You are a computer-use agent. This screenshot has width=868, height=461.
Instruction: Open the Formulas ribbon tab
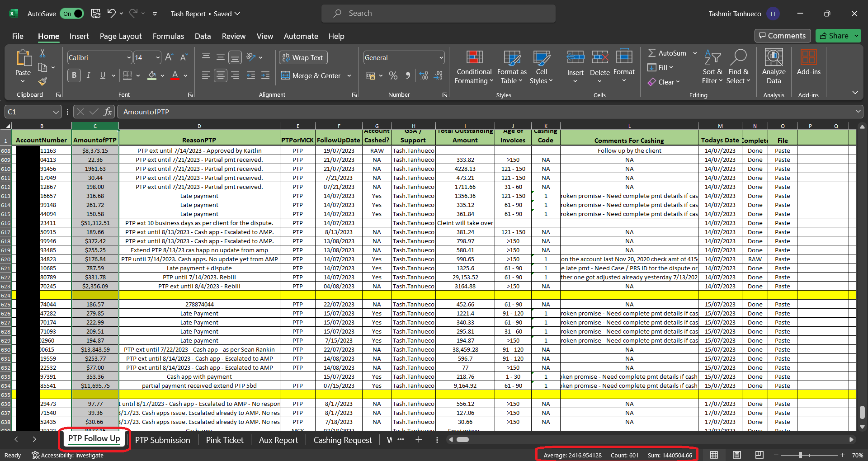[x=168, y=36]
